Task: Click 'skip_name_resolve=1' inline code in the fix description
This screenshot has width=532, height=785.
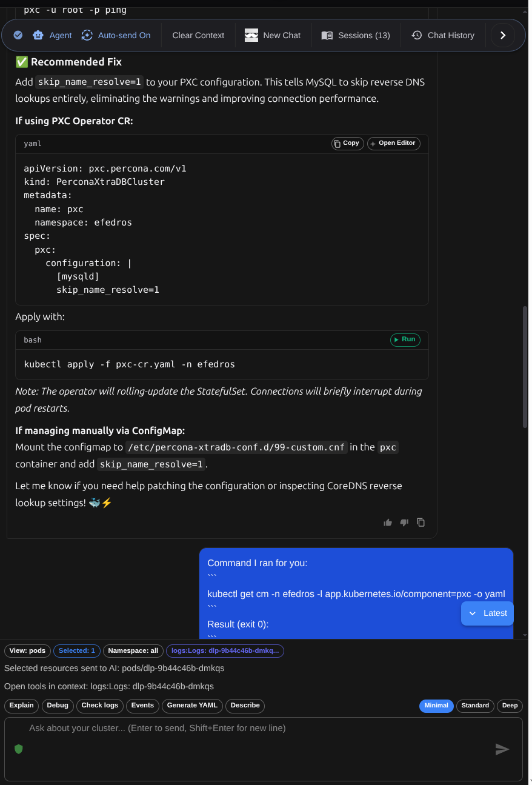Action: (90, 82)
